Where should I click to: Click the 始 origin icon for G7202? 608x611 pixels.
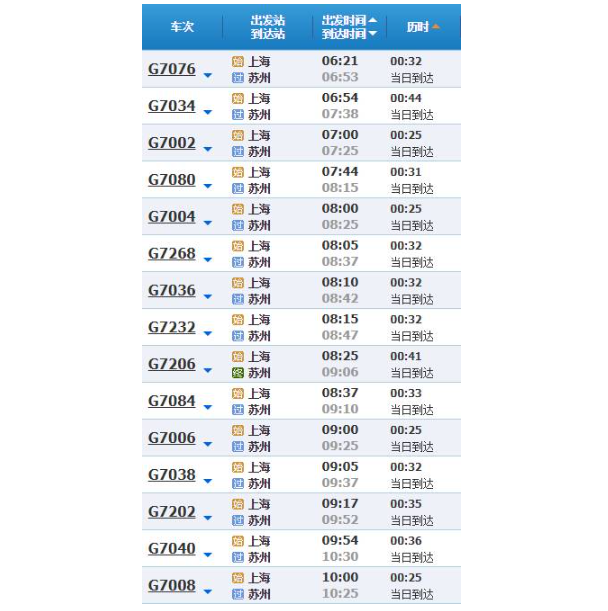pyautogui.click(x=237, y=504)
